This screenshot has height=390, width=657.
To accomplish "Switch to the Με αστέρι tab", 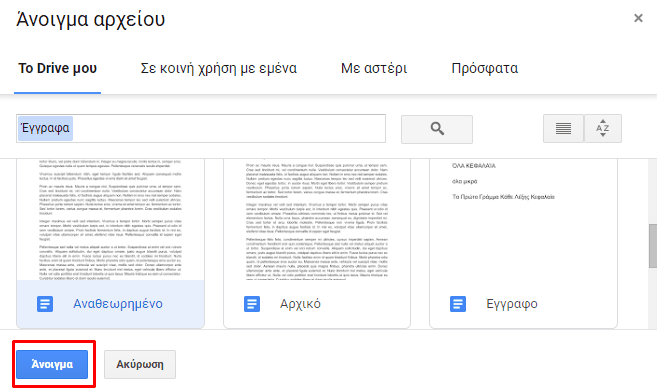I will (x=374, y=68).
